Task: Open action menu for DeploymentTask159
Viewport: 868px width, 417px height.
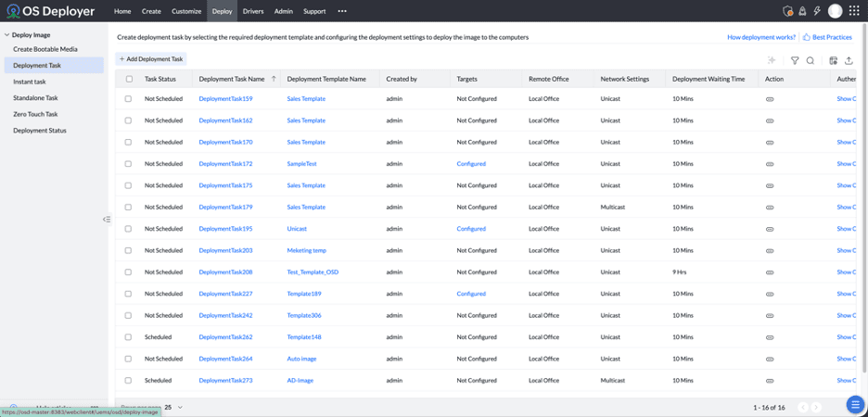Action: [770, 99]
